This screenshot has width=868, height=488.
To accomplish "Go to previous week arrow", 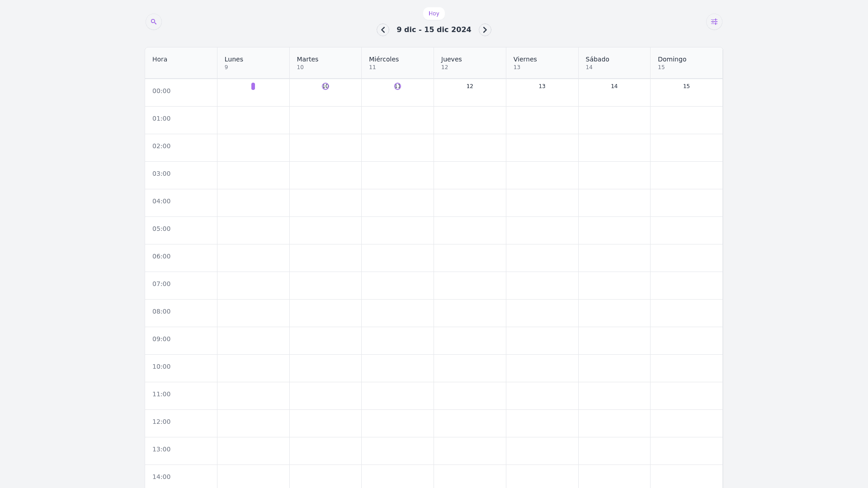I will pos(383,30).
